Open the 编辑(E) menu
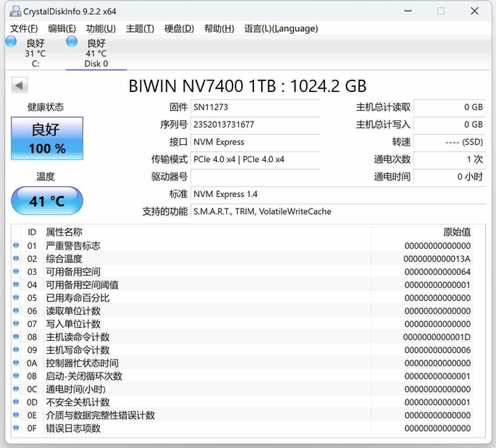 (62, 28)
